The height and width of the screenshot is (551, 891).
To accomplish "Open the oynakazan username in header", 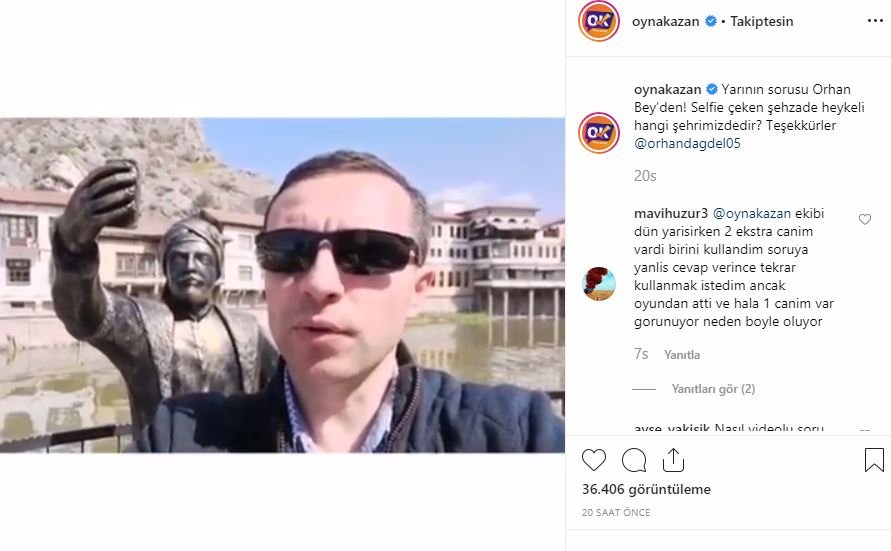I will click(665, 21).
